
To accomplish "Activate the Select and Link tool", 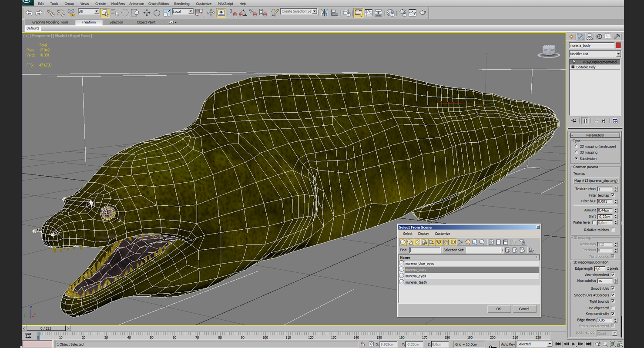I will (51, 13).
